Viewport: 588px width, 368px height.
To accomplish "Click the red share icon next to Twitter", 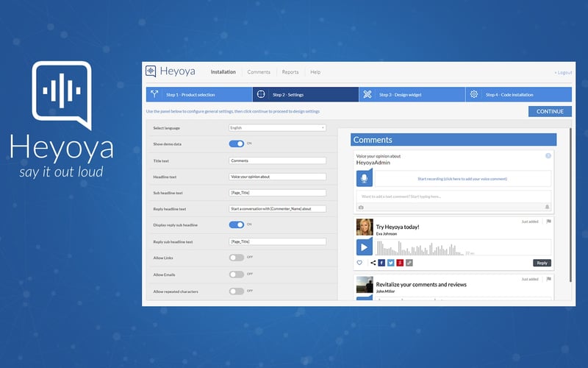I will [x=400, y=263].
